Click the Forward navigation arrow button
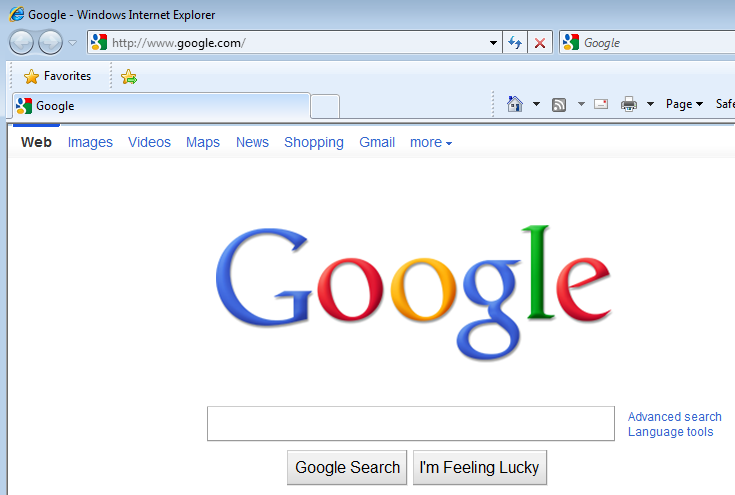 (50, 43)
